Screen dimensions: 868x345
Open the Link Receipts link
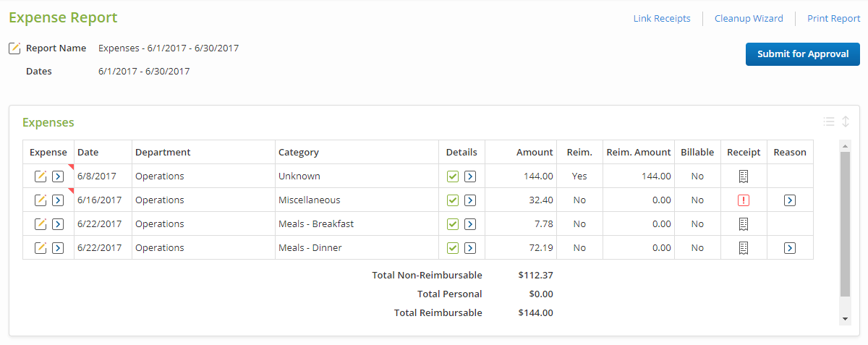(x=662, y=19)
